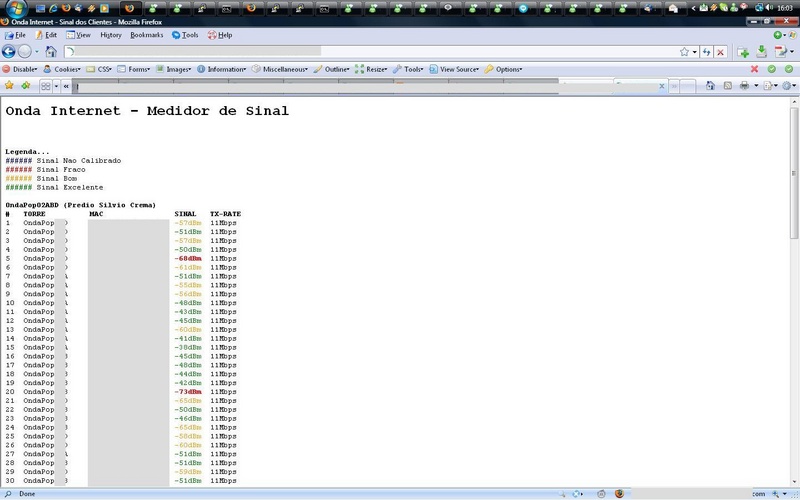
Task: Click heading 'OndaPop02ABD (Predio Silvio Crema)'
Action: 81,205
